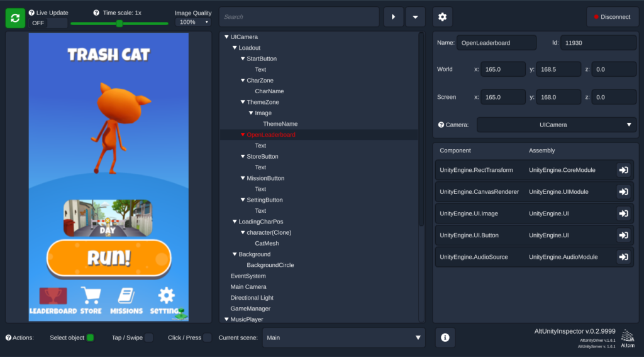The width and height of the screenshot is (644, 357).
Task: Click the Search input field
Action: [x=299, y=17]
